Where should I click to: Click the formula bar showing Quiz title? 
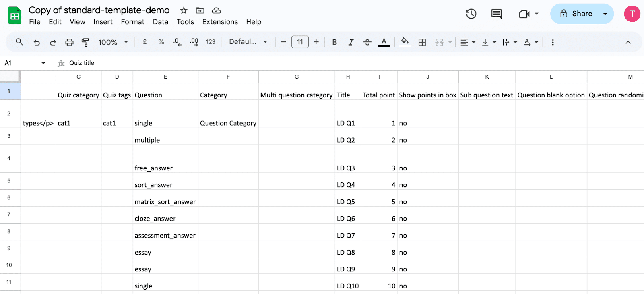(x=354, y=63)
